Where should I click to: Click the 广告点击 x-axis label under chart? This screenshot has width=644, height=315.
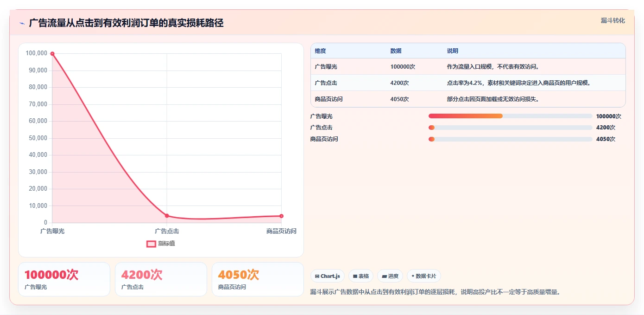point(167,231)
